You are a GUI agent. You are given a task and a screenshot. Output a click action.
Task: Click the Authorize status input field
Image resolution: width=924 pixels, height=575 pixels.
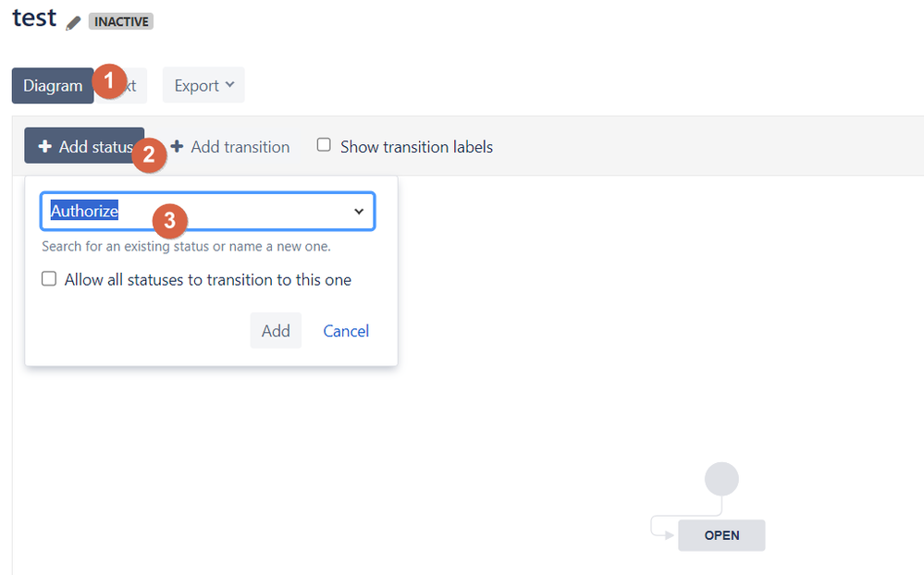207,211
